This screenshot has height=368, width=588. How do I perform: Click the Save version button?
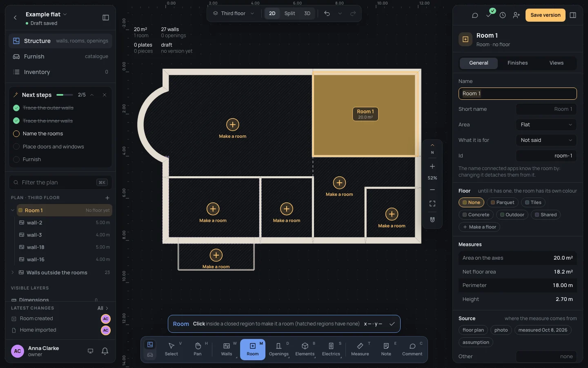pos(546,15)
